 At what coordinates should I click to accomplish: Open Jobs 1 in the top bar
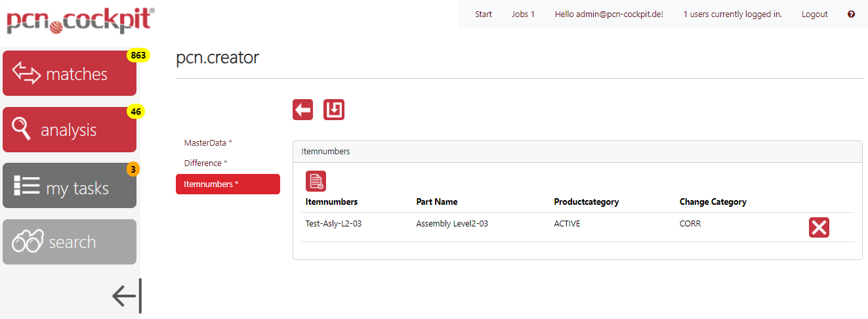523,14
